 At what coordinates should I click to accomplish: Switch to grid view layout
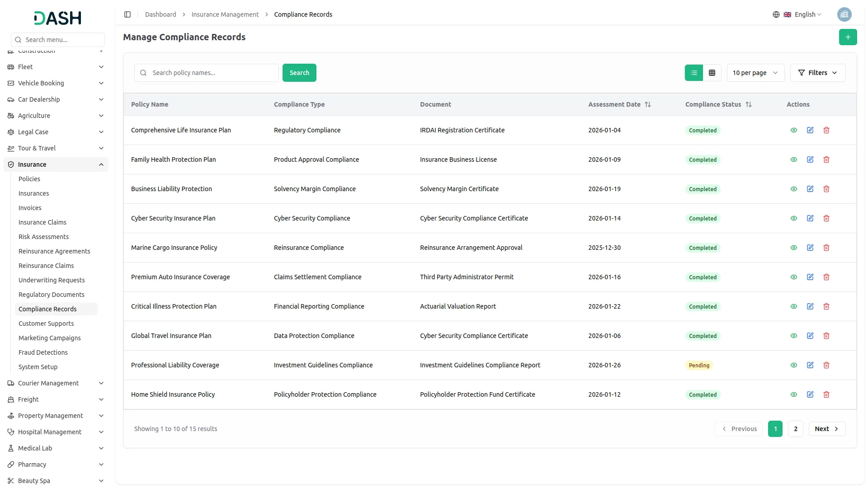point(712,72)
